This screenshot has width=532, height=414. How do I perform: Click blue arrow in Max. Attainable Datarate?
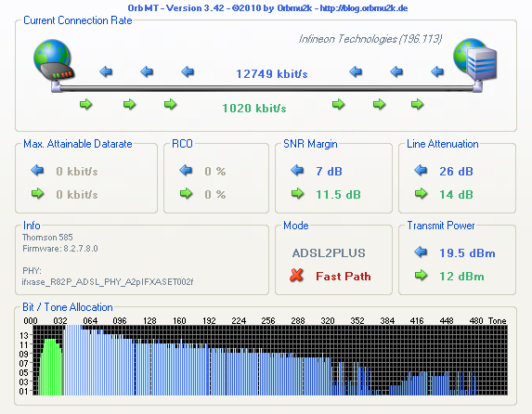tap(37, 170)
